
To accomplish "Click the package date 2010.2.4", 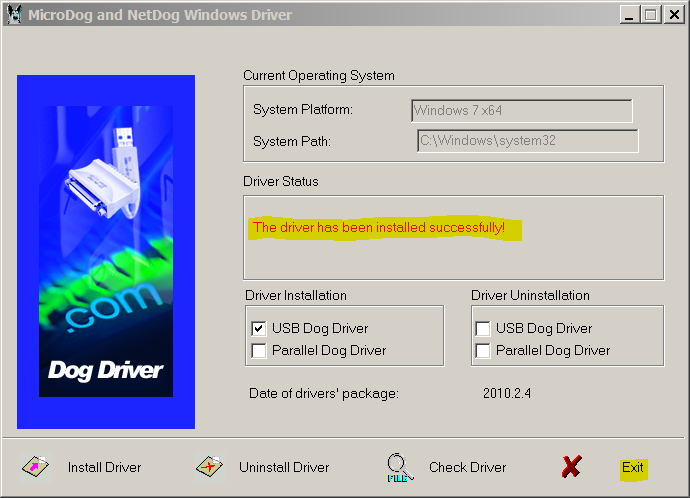I will 506,393.
